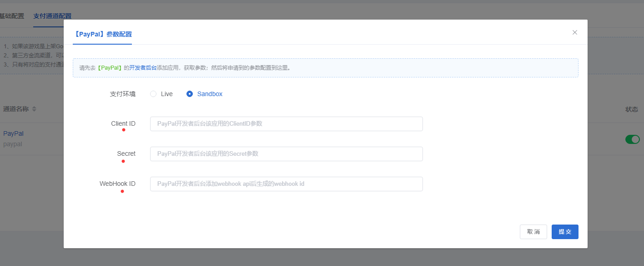Click the 状态 column header
Viewport: 644px width, 266px height.
tap(631, 109)
